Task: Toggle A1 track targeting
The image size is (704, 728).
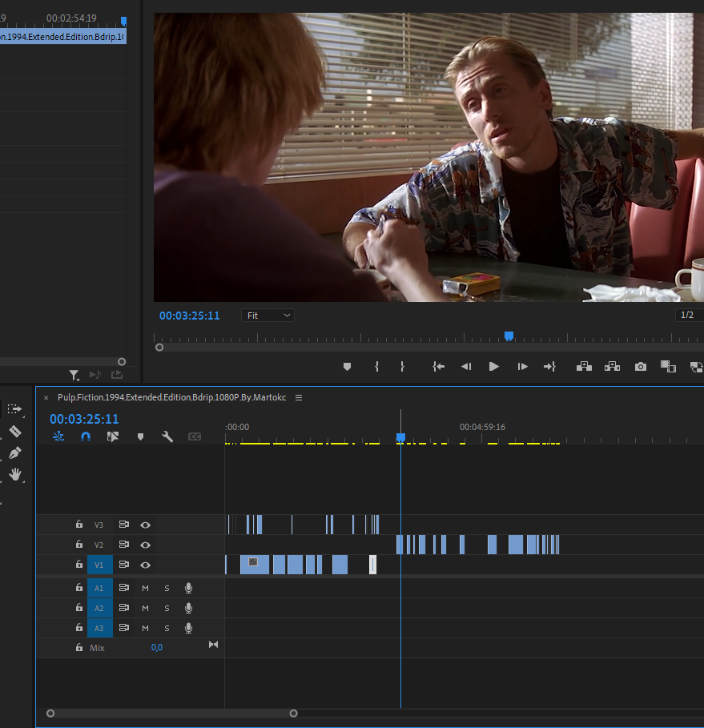Action: (x=100, y=589)
